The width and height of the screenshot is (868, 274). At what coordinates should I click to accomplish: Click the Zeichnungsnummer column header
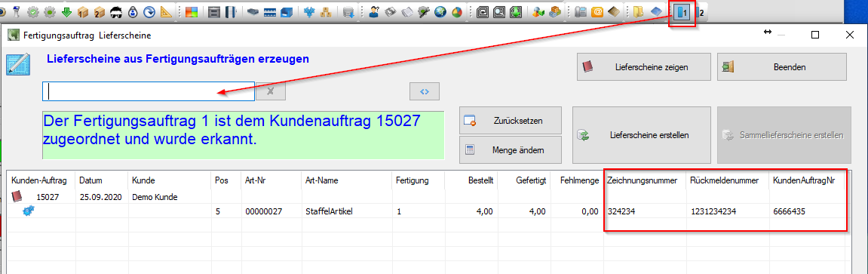(x=643, y=180)
